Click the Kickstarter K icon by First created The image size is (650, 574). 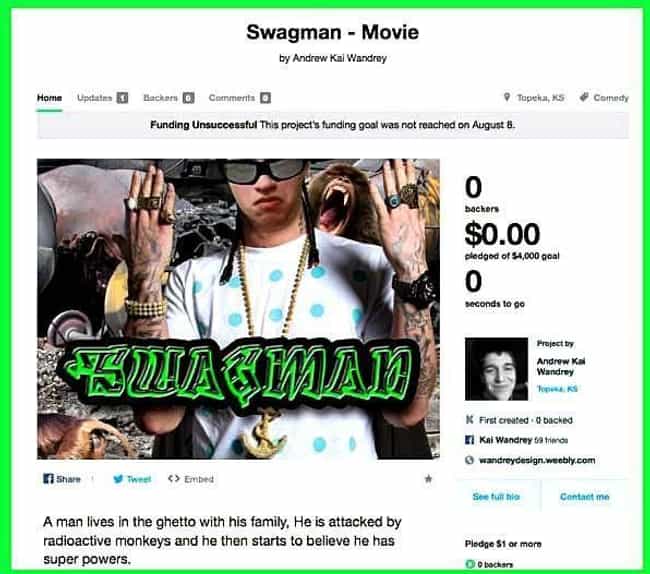[x=469, y=420]
